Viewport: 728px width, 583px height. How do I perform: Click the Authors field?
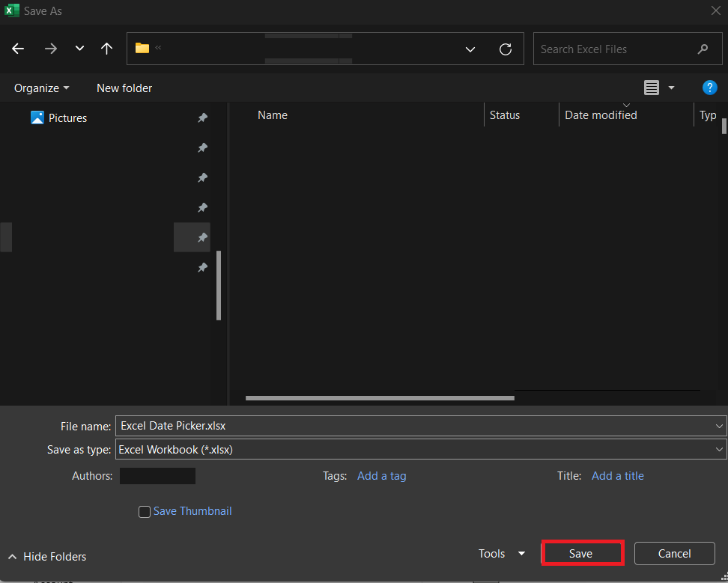pos(157,476)
